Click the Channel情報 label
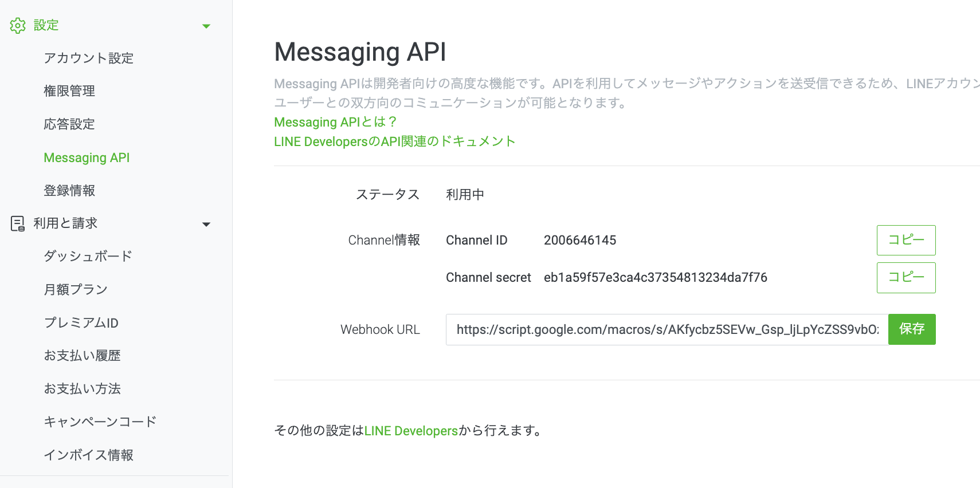Viewport: 980px width, 488px height. pos(384,241)
